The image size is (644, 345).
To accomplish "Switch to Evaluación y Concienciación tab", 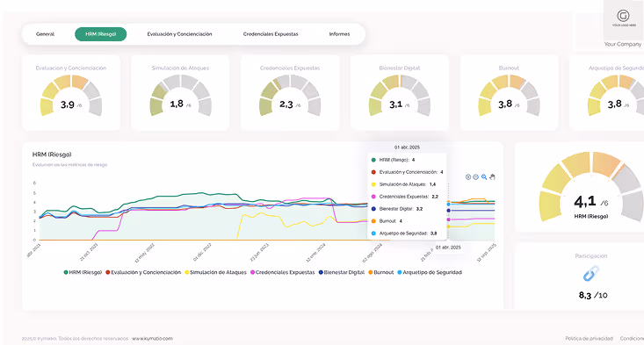I will click(x=179, y=34).
